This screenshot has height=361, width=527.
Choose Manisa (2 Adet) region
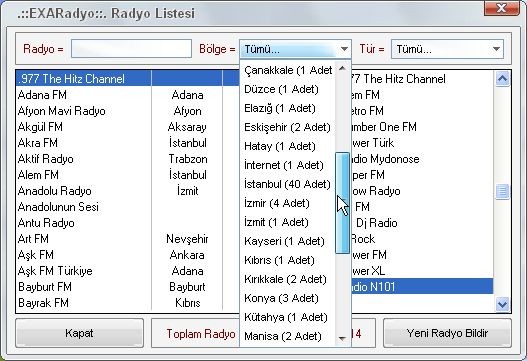(288, 336)
